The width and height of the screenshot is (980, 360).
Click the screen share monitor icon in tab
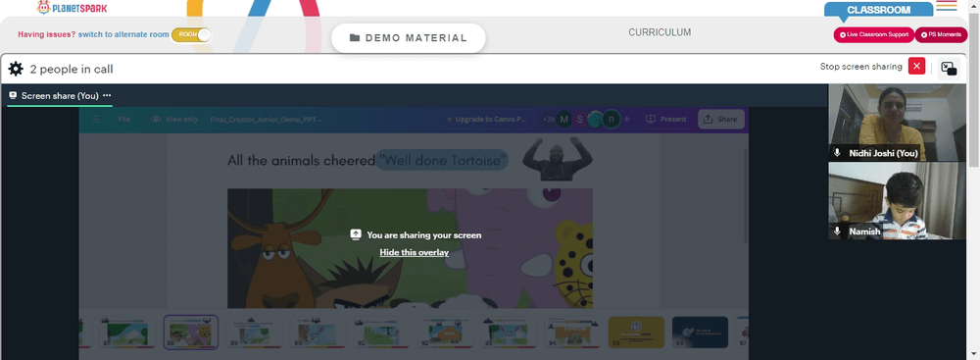click(x=13, y=96)
